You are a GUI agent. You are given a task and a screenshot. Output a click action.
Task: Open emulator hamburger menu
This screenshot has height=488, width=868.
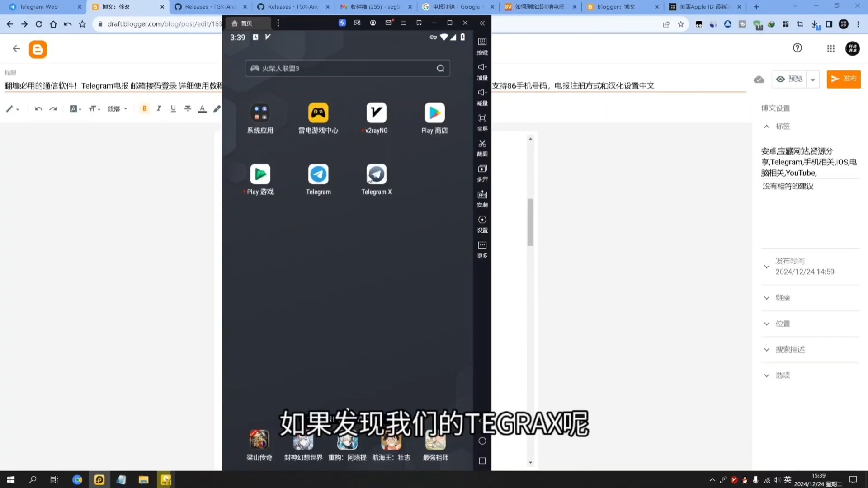click(x=404, y=23)
